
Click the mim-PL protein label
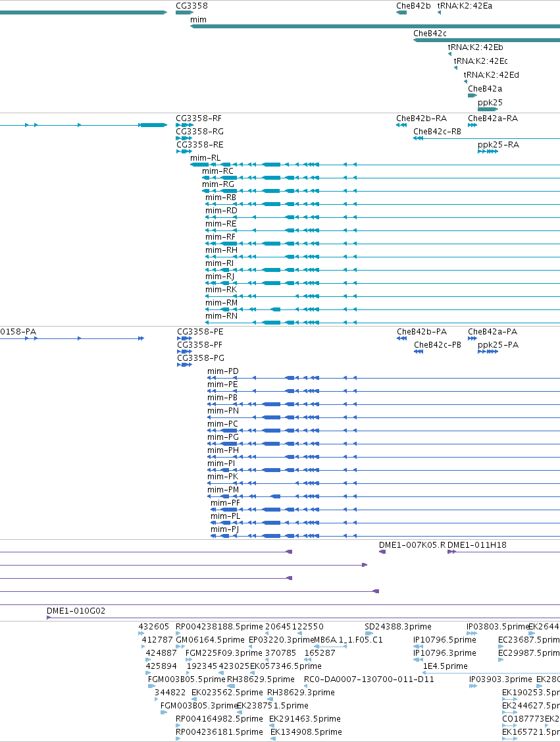coord(225,516)
